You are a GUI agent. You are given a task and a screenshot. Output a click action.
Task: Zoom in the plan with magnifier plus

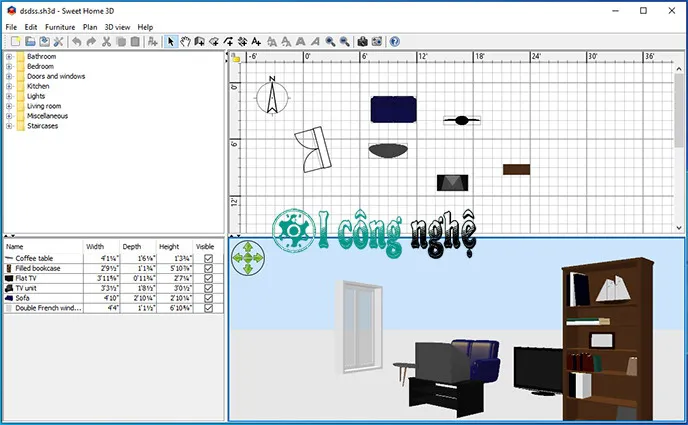pos(330,42)
